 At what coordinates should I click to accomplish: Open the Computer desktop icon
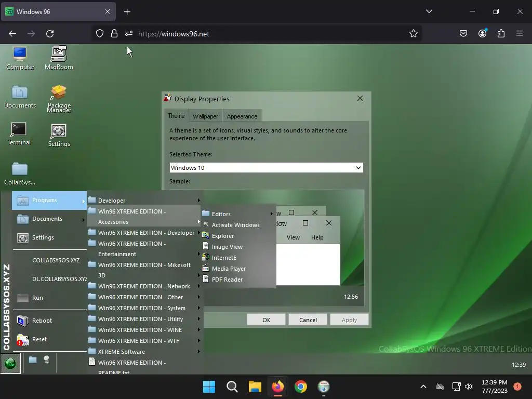(20, 58)
